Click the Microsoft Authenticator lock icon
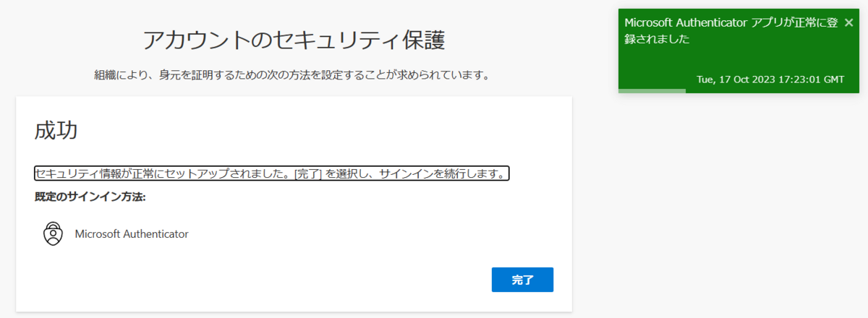The height and width of the screenshot is (318, 868). (x=53, y=234)
